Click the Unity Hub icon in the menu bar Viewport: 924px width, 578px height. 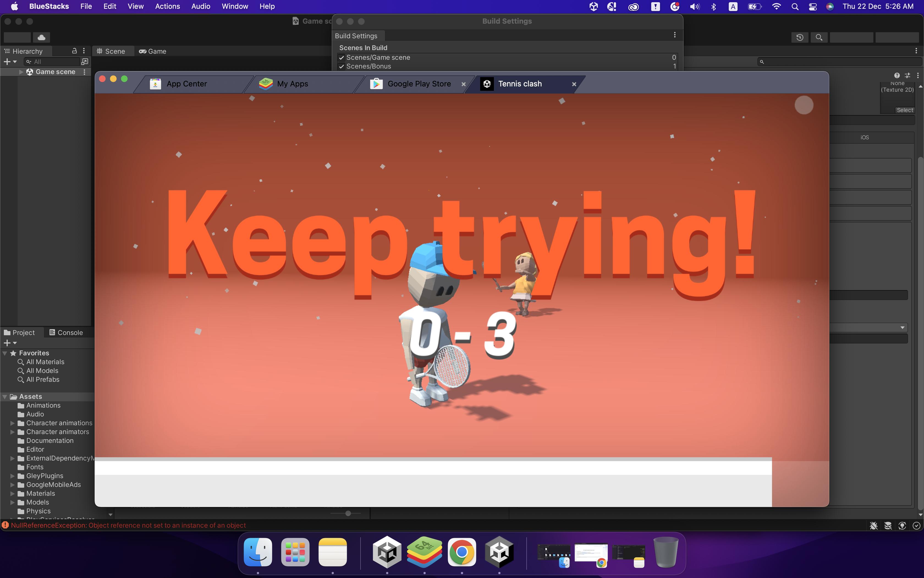click(x=593, y=6)
